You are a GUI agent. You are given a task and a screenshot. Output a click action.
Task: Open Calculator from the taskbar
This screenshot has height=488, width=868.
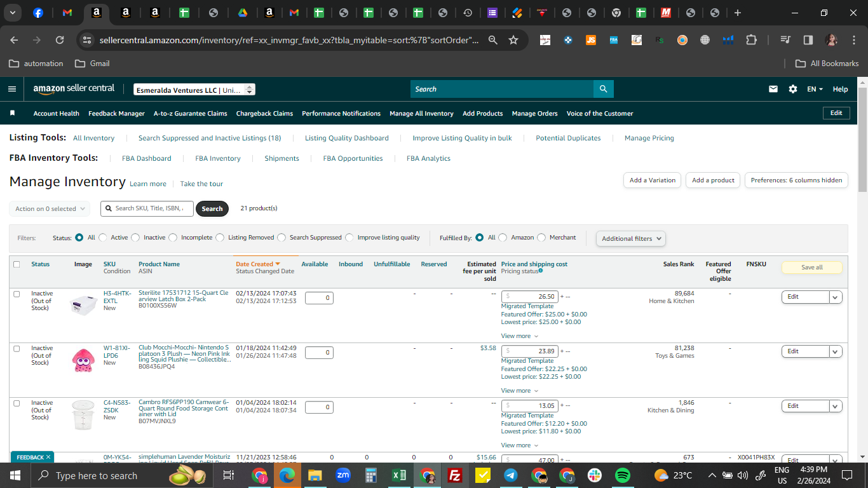coord(371,475)
